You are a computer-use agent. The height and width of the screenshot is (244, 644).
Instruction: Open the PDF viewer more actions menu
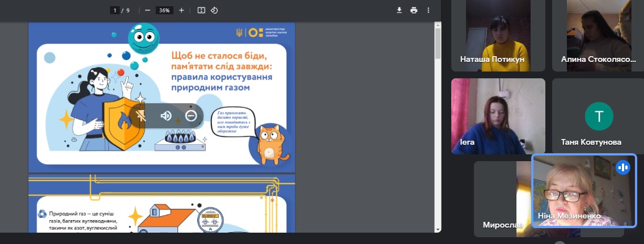pos(429,10)
